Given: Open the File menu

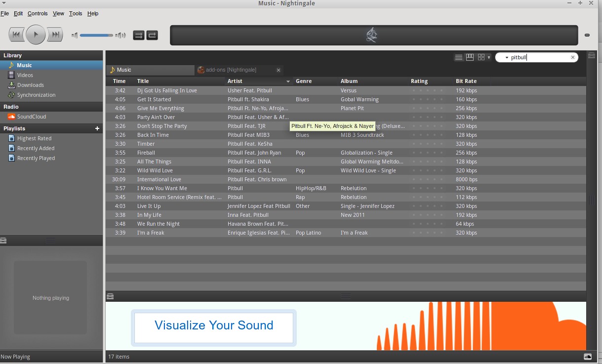Looking at the screenshot, I should pos(5,13).
